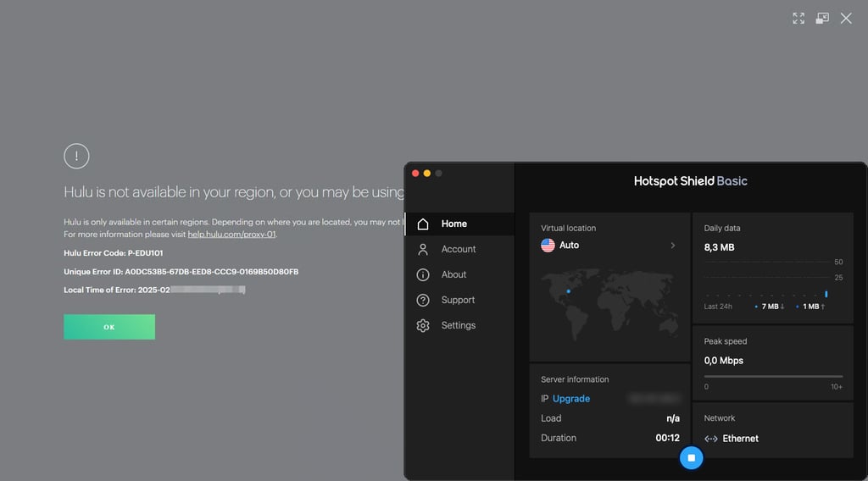This screenshot has width=868, height=481.
Task: Click the red close window dot
Action: point(415,173)
